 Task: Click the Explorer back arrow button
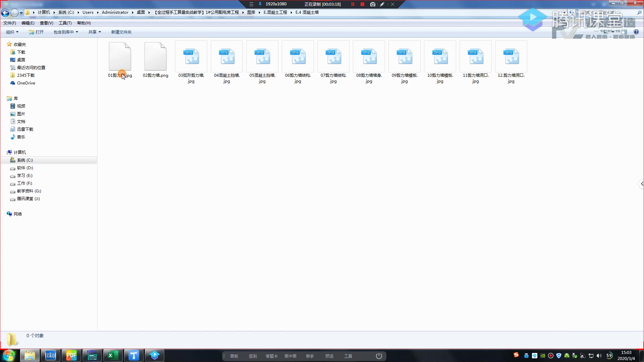coord(5,13)
